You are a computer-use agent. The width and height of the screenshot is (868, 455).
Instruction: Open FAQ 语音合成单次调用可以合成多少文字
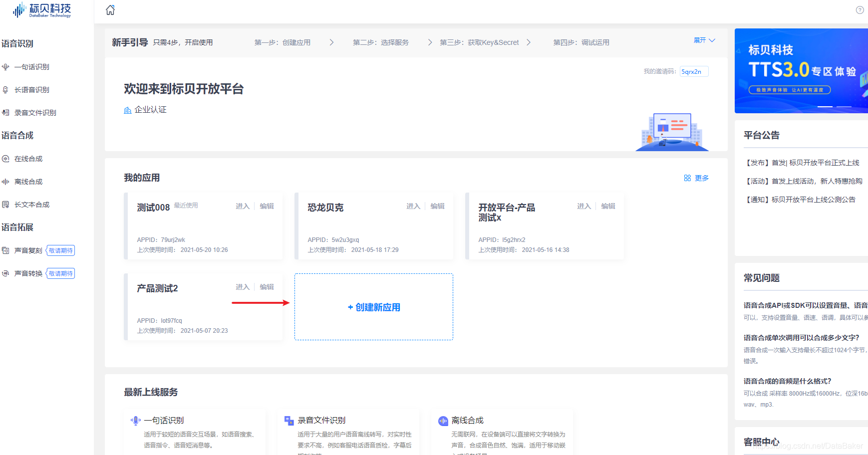pyautogui.click(x=802, y=338)
